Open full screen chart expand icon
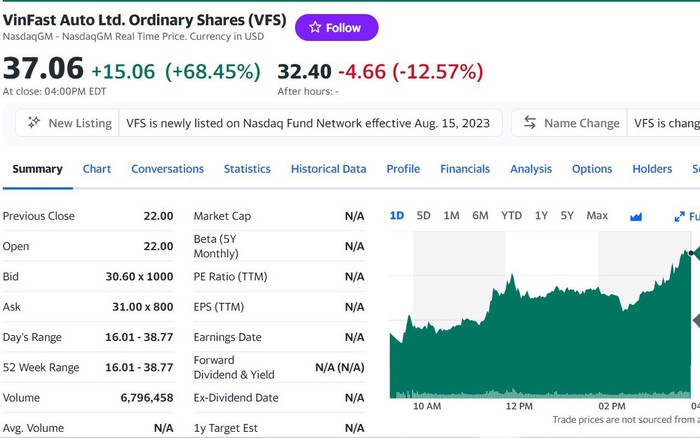The image size is (700, 438). pyautogui.click(x=679, y=217)
